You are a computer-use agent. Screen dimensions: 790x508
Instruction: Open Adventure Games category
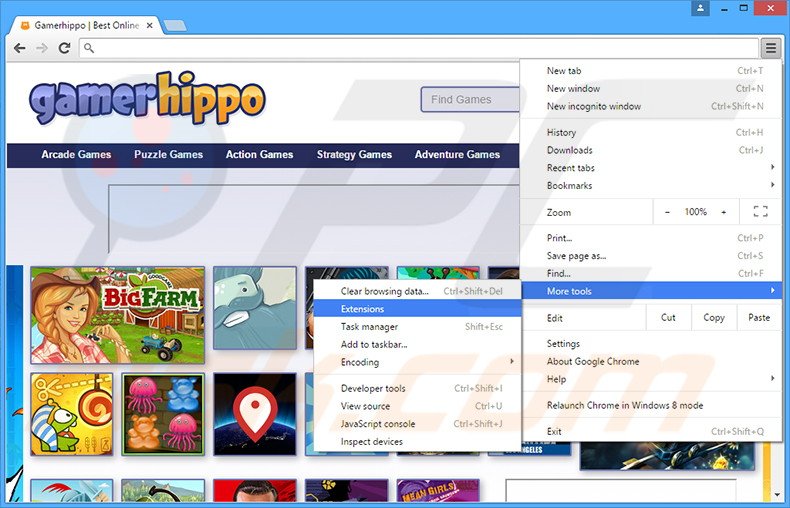(457, 155)
